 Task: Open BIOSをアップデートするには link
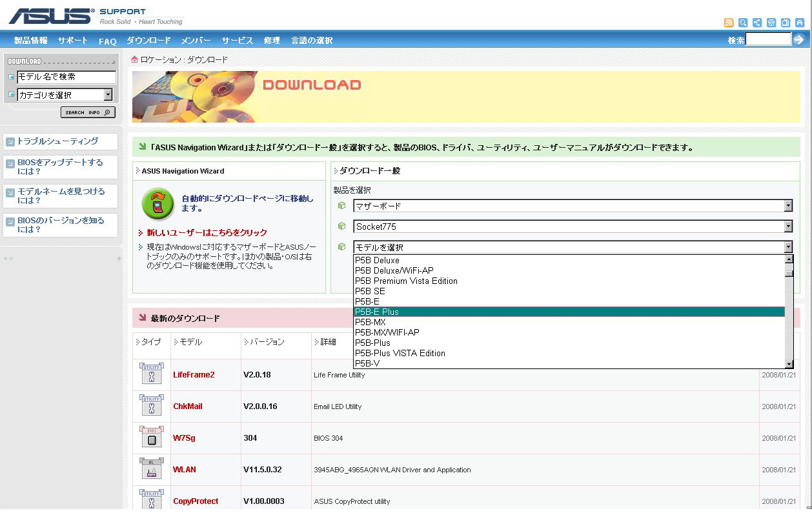coord(60,167)
